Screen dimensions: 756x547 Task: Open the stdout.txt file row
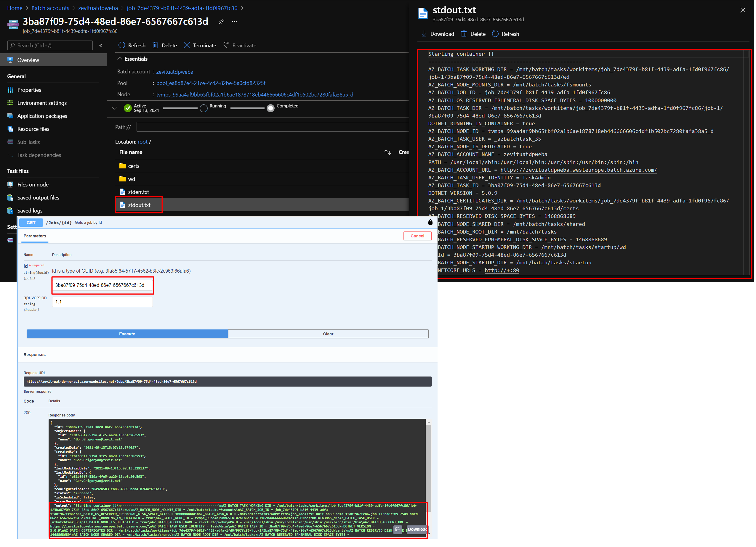pos(262,205)
